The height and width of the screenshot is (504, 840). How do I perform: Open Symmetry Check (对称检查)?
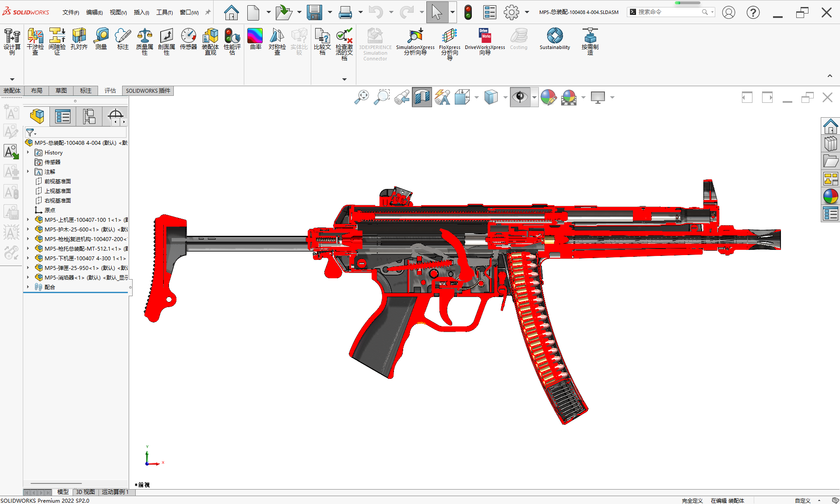point(277,41)
